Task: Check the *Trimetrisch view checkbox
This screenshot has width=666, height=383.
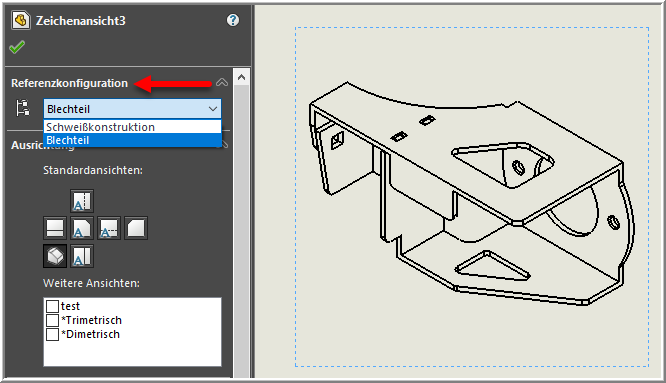Action: tap(52, 320)
